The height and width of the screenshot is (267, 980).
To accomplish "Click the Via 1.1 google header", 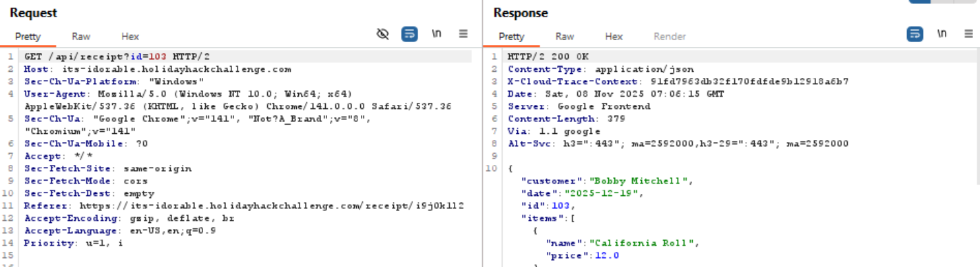I will point(554,131).
